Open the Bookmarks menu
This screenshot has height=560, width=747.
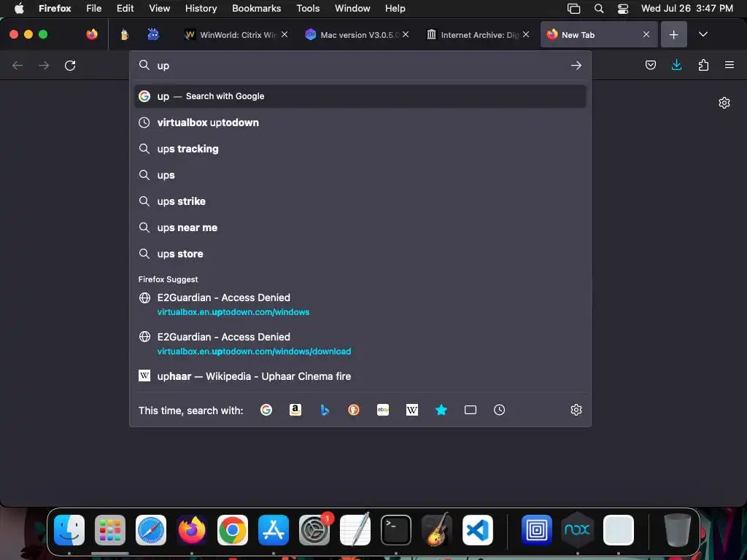(256, 8)
